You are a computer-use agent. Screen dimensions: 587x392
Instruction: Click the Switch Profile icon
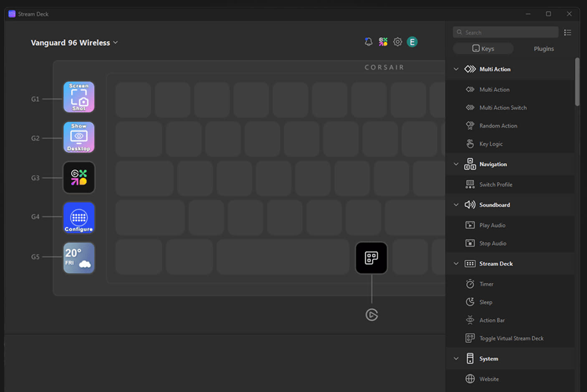click(x=470, y=184)
